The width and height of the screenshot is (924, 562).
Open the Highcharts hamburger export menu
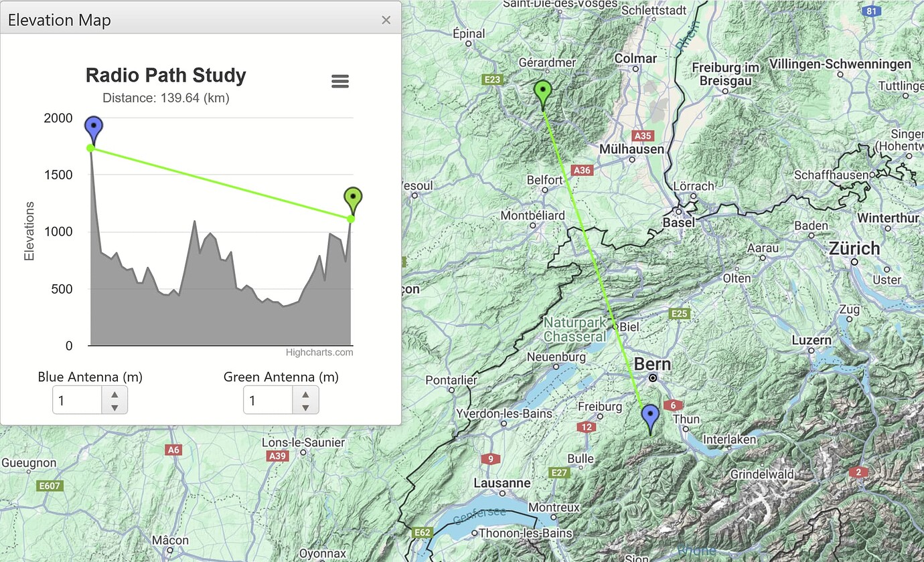pyautogui.click(x=340, y=82)
